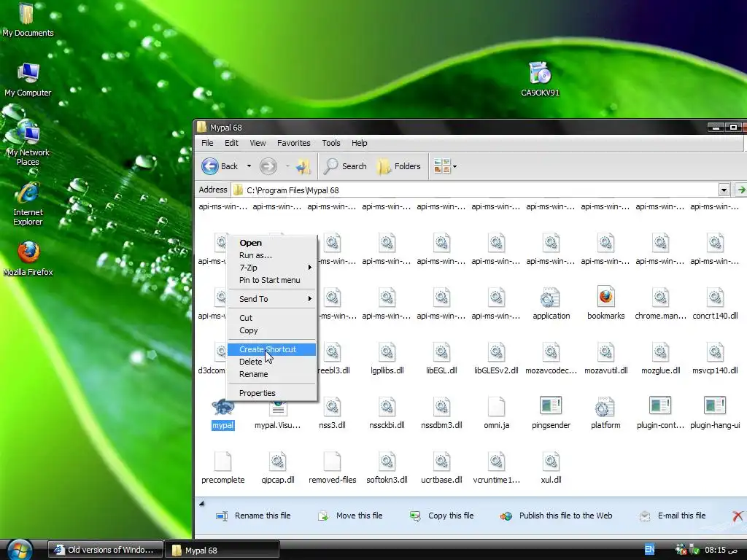
Task: Click the Back button in the toolbar
Action: [x=220, y=166]
